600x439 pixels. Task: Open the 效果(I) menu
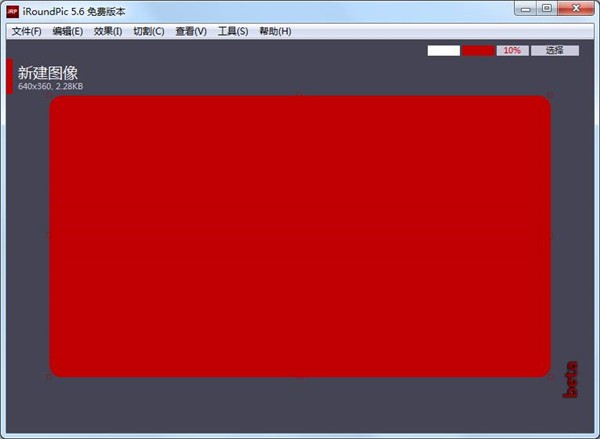click(x=108, y=31)
